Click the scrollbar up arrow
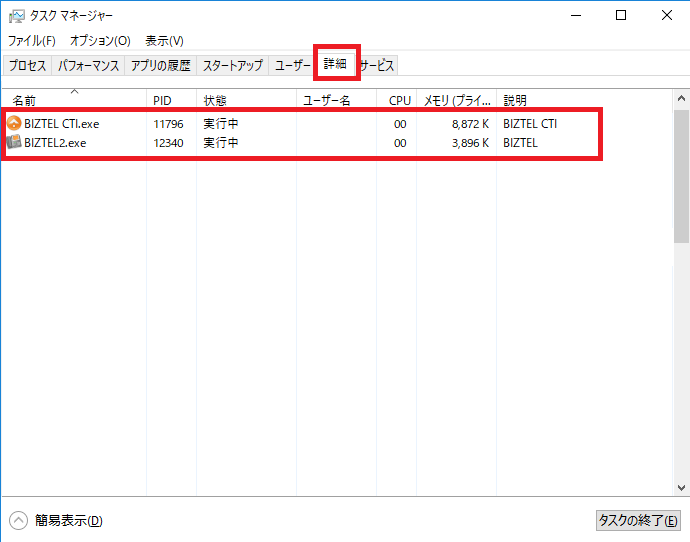 681,99
